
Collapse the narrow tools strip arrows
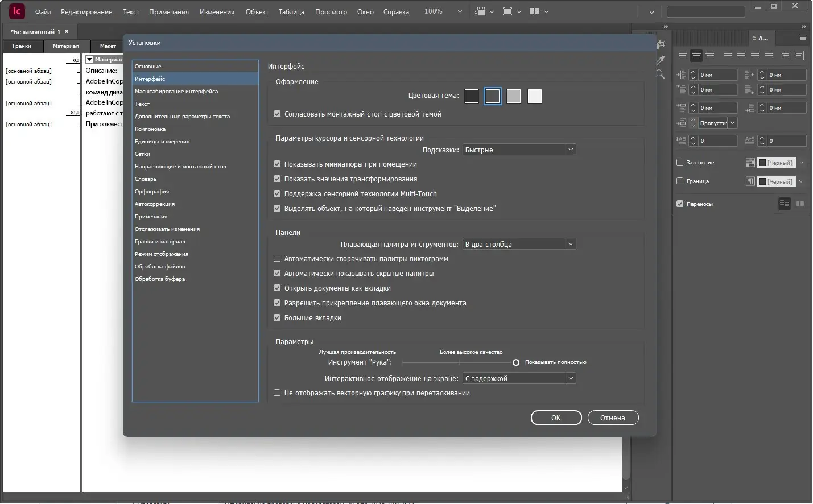pyautogui.click(x=666, y=27)
